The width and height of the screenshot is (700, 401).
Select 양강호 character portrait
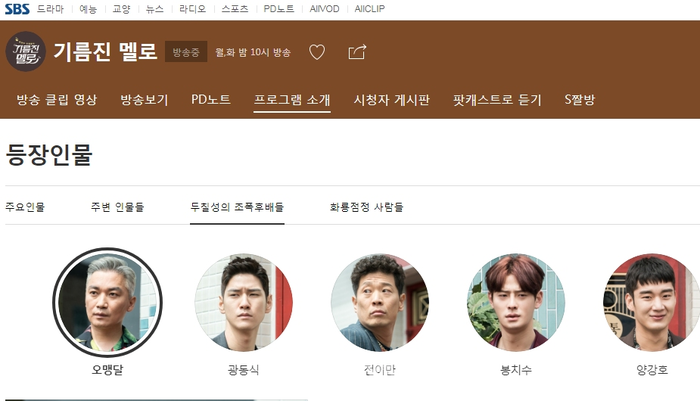(652, 302)
